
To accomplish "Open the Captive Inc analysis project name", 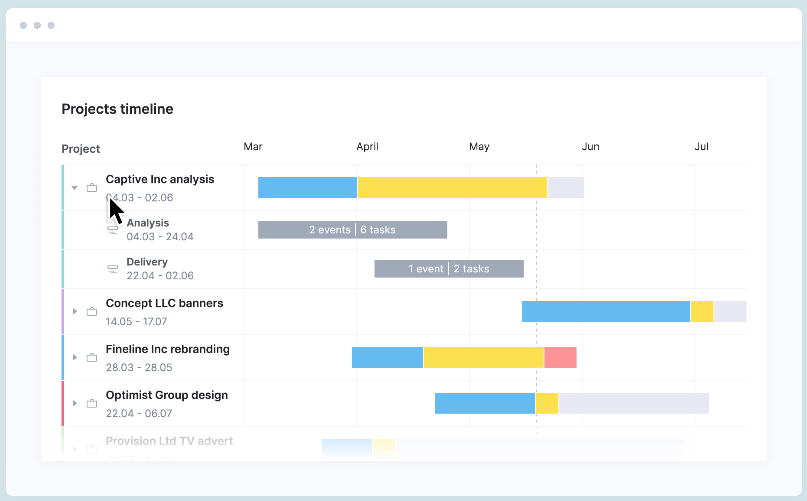I will (x=160, y=179).
